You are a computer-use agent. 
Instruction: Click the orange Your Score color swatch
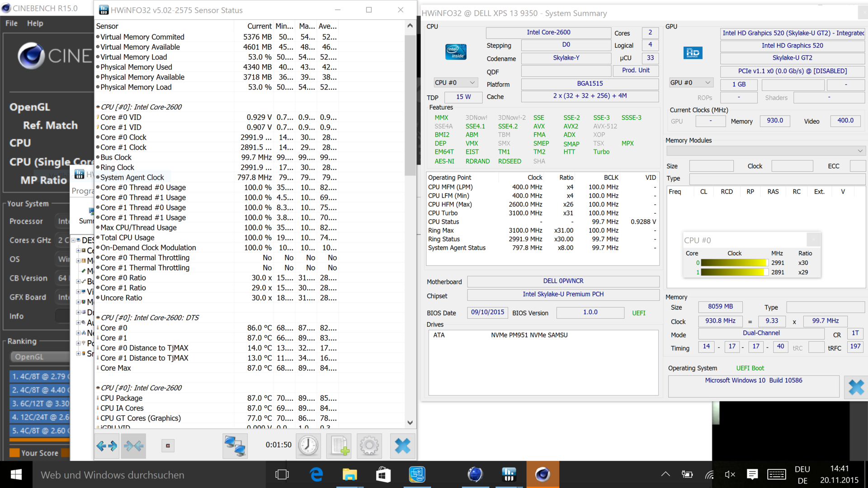[14, 453]
